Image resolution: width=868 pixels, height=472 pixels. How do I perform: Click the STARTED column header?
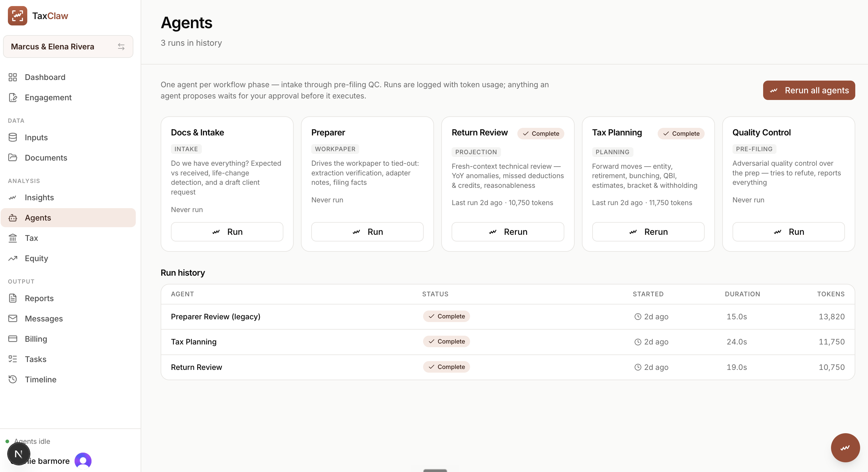648,294
